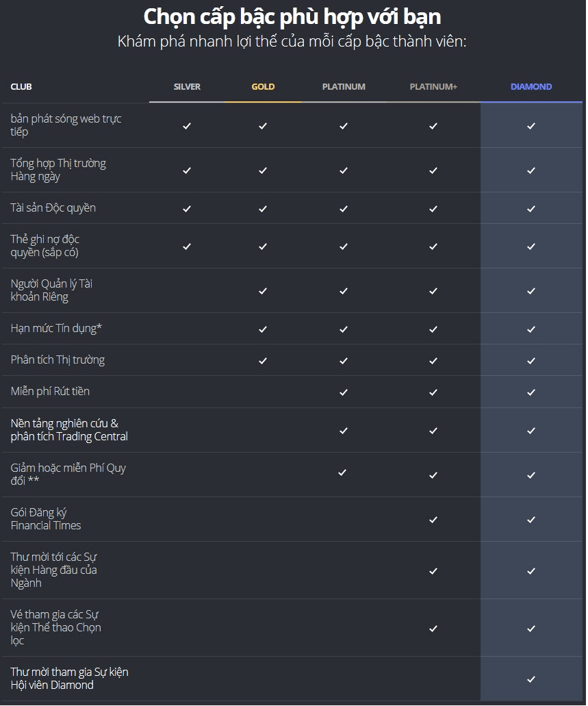
Task: Select the PLATINUM+ tier column header
Action: click(x=433, y=86)
